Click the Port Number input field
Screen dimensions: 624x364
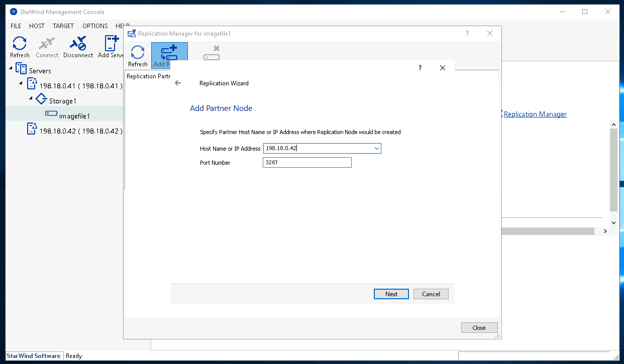pos(306,163)
